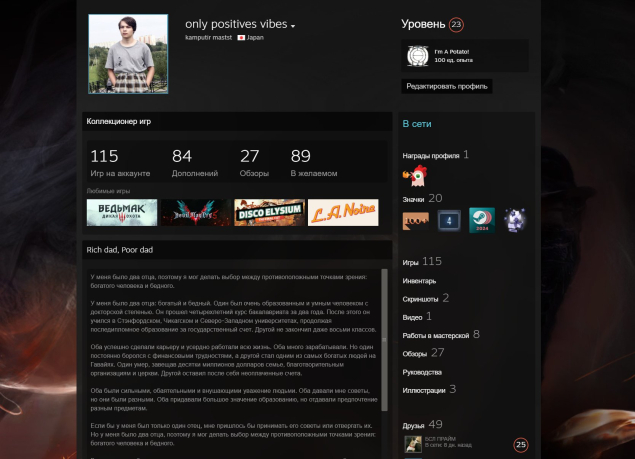Viewport: 635px width, 459px height.
Task: Select the badge with number 4
Action: (449, 219)
